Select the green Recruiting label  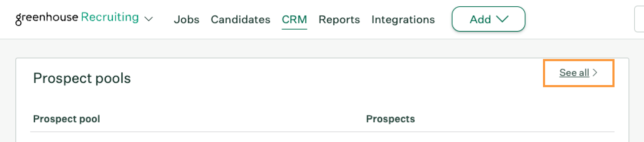tap(110, 18)
